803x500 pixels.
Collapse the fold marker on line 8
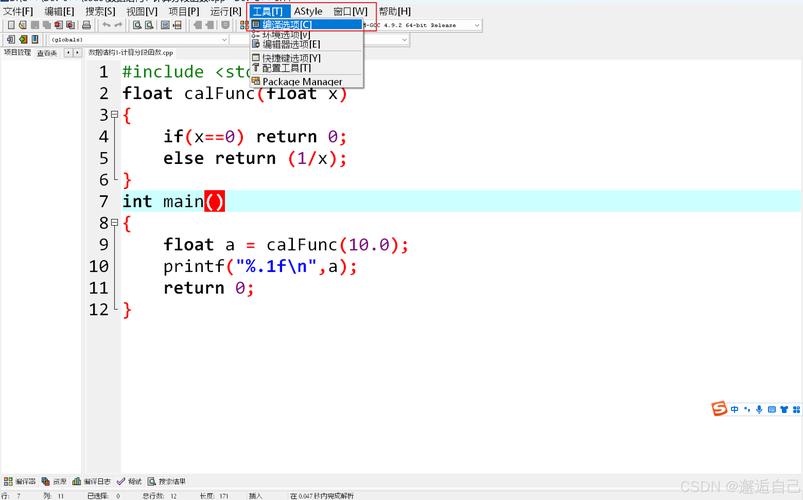(115, 223)
